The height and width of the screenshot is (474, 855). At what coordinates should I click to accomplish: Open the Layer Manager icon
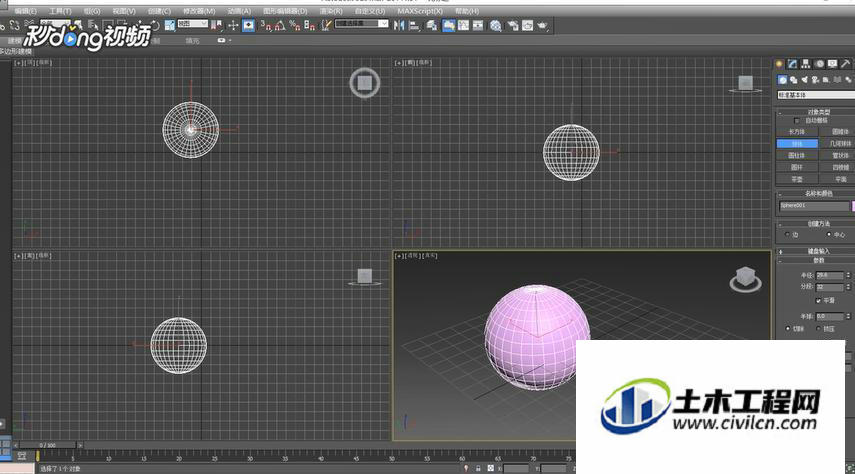(432, 25)
